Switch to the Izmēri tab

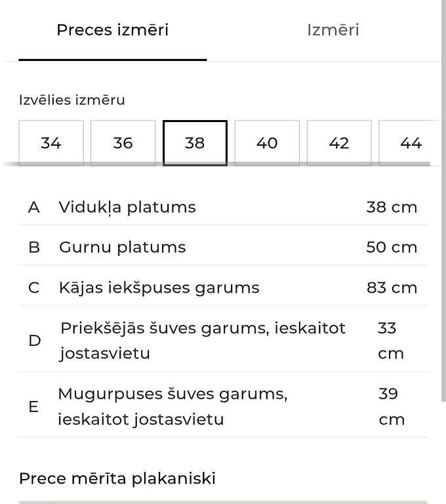coord(333,30)
